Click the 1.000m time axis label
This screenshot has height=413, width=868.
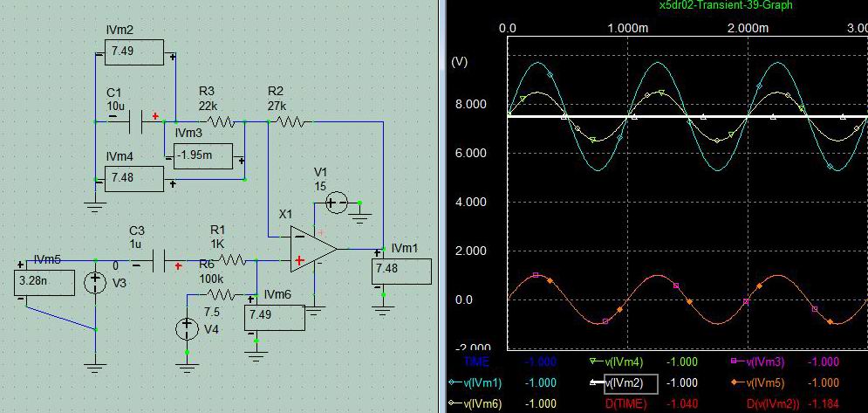pyautogui.click(x=629, y=28)
